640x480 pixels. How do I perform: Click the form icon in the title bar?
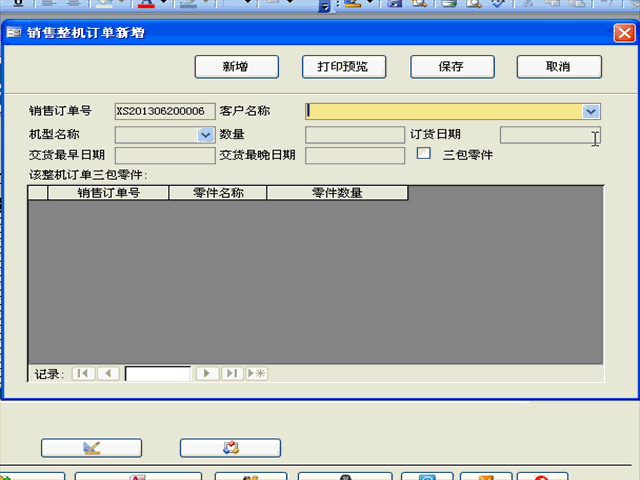click(x=13, y=32)
